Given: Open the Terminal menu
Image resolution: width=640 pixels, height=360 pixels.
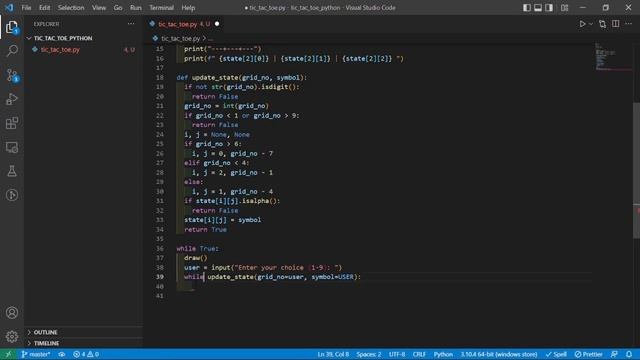Looking at the screenshot, I should pyautogui.click(x=161, y=8).
